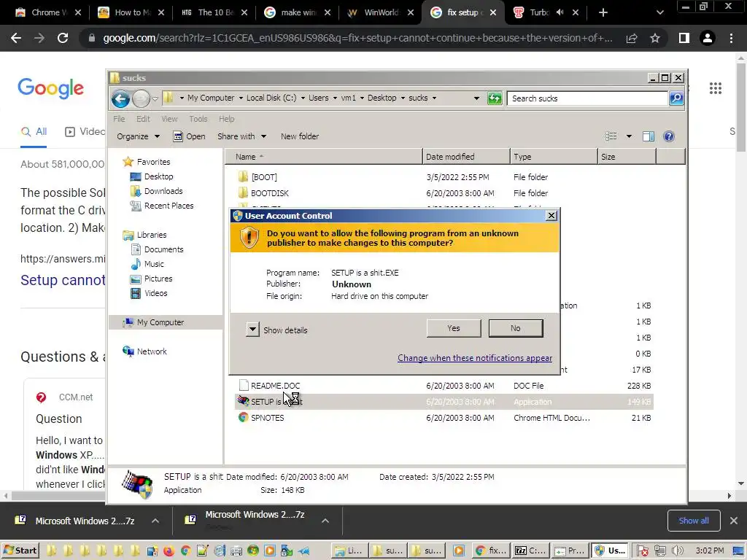Expand options arrow for first Microsoft Windows 2....7z download
747x560 pixels.
[155, 521]
